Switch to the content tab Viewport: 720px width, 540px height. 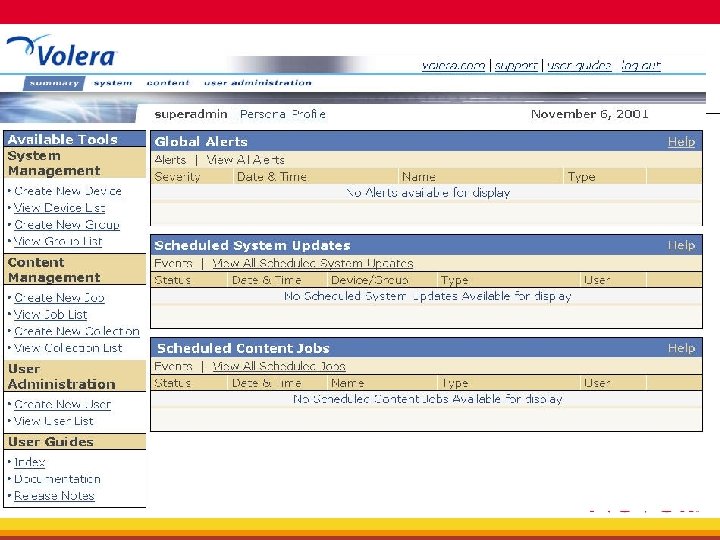(x=168, y=83)
